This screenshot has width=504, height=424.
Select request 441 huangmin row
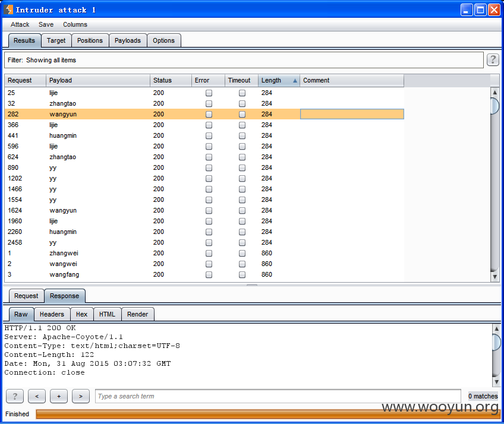coord(204,135)
